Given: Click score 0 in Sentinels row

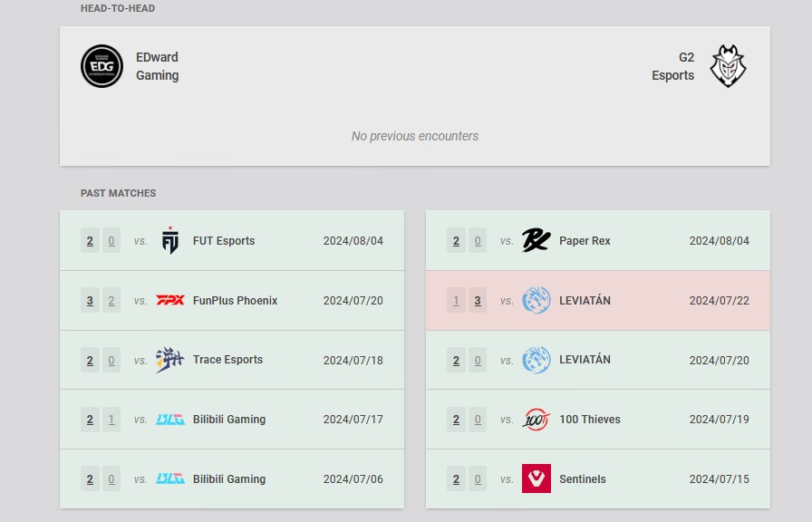Looking at the screenshot, I should [x=478, y=479].
